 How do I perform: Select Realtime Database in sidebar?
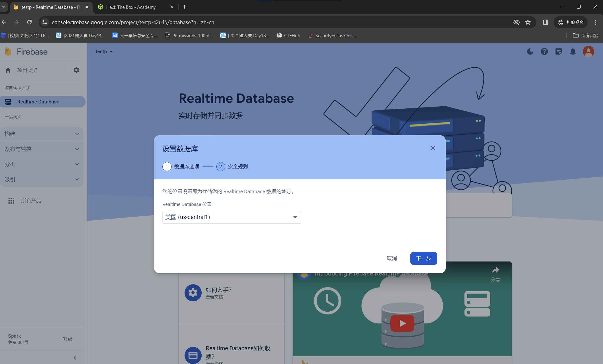38,102
